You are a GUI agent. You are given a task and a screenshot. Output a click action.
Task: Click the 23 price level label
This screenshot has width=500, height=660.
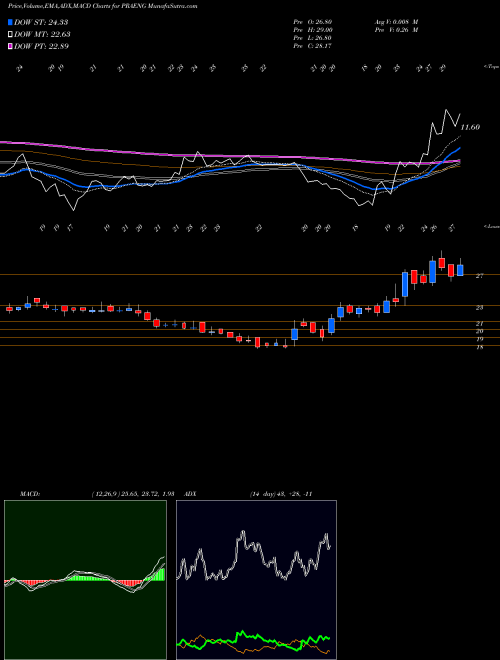click(x=479, y=308)
